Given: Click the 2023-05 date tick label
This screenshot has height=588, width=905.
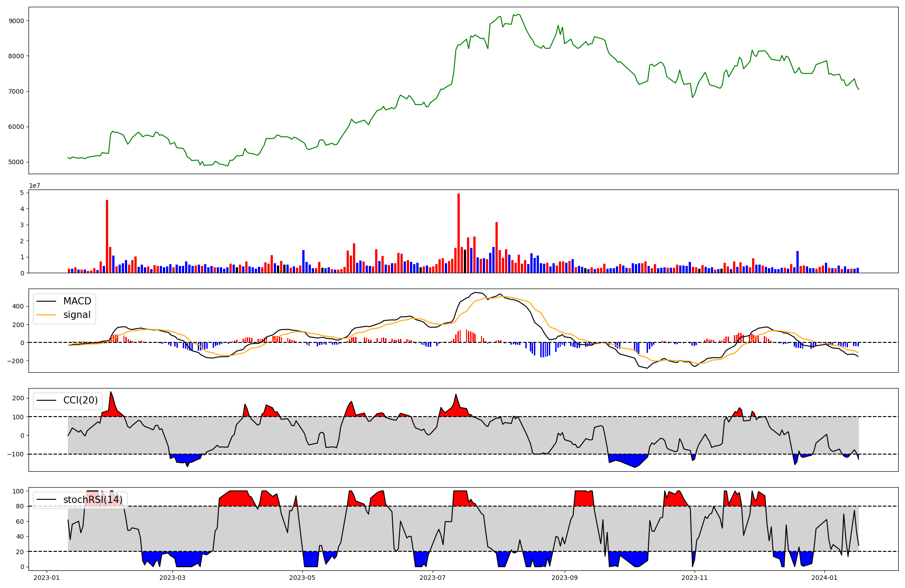Looking at the screenshot, I should pyautogui.click(x=302, y=578).
